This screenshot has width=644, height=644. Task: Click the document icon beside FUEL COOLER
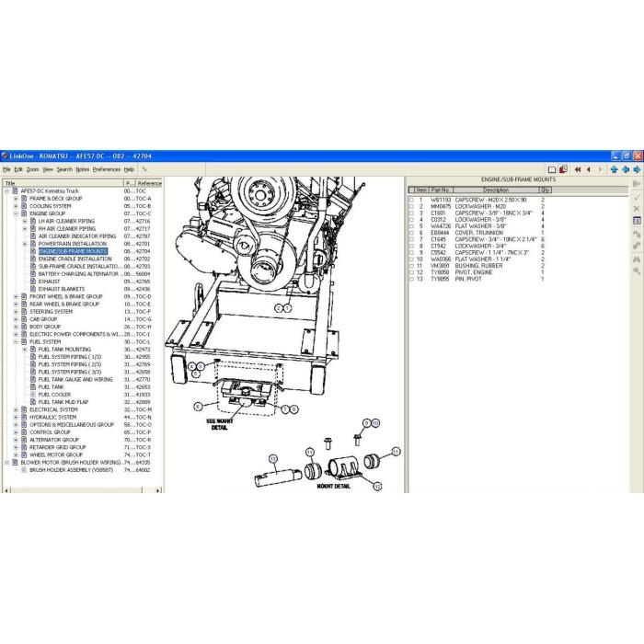pos(33,395)
